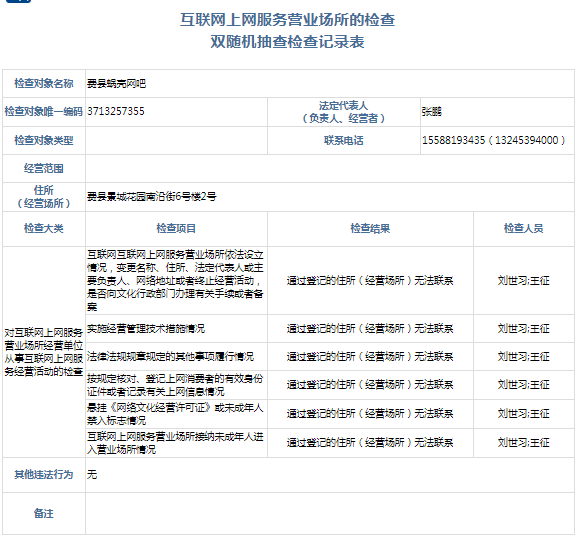Click the empty 经营范围 value cell
This screenshot has height=537, width=578.
pos(330,169)
